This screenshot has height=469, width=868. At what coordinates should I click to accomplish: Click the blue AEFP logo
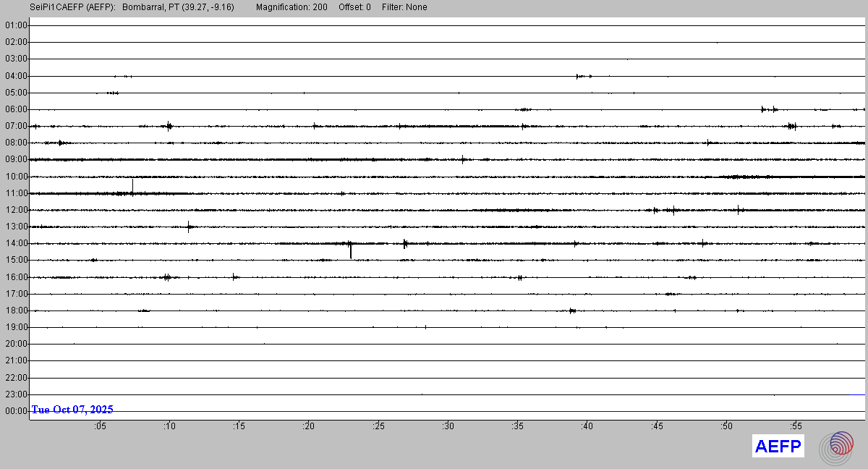(x=778, y=447)
